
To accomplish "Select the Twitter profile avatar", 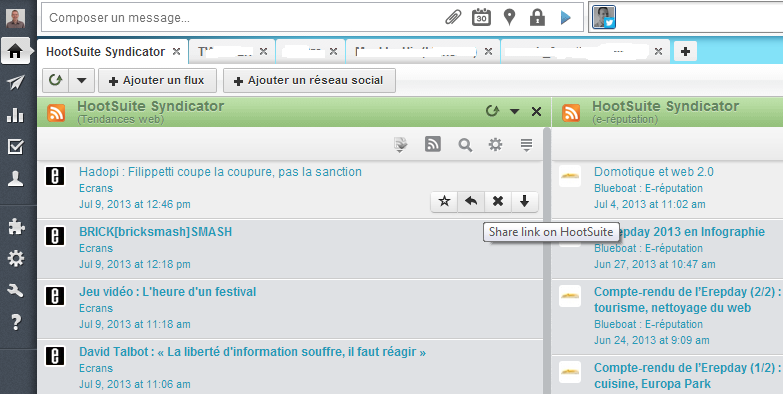I will 604,17.
